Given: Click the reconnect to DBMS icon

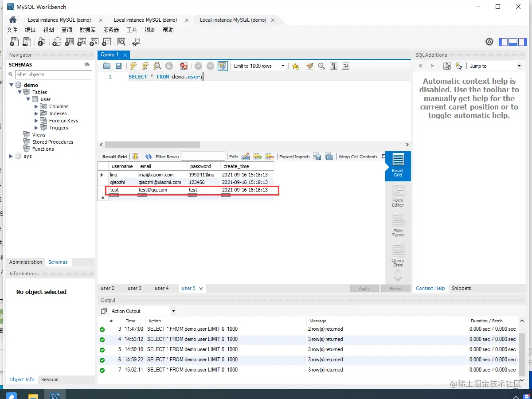Looking at the screenshot, I should (x=136, y=42).
